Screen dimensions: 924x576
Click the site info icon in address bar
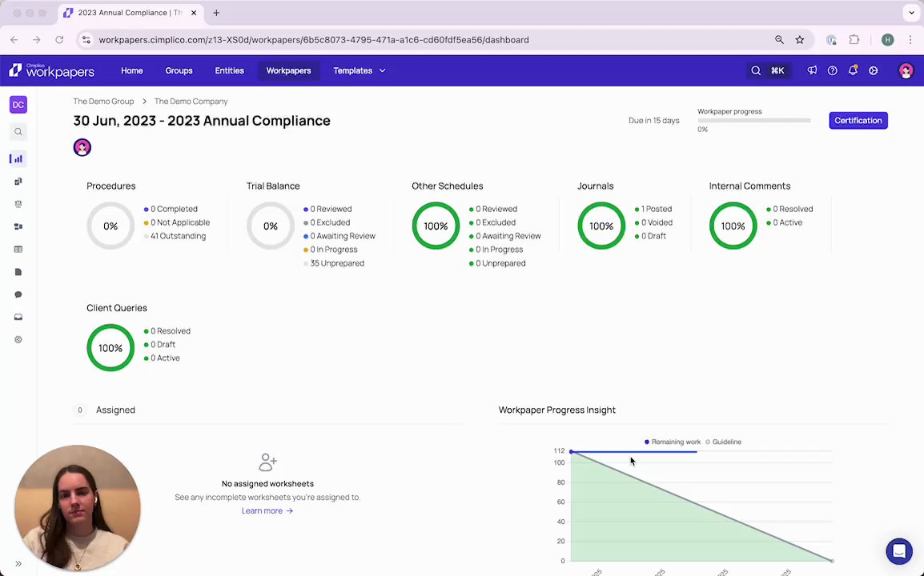tap(86, 40)
